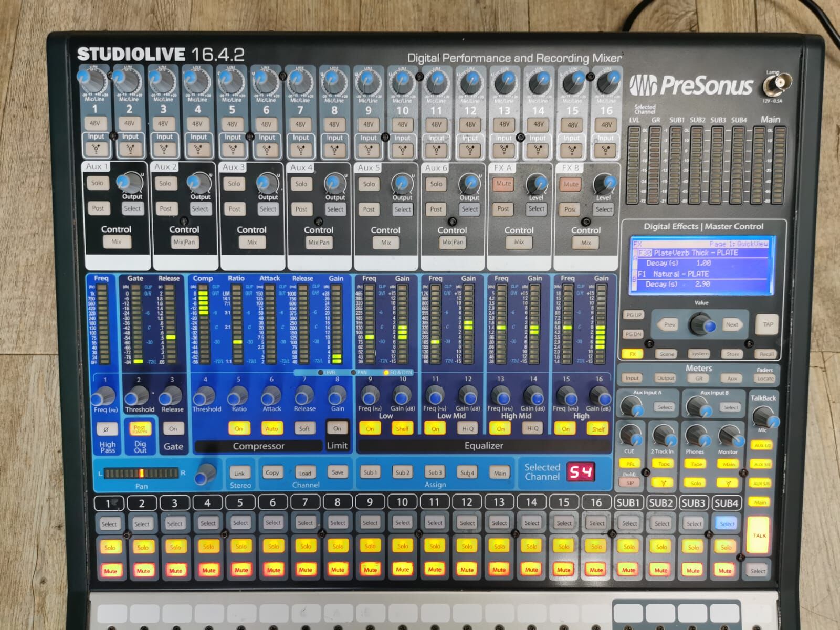Screen dimensions: 840x630
Task: Save the channel preset
Action: (338, 472)
